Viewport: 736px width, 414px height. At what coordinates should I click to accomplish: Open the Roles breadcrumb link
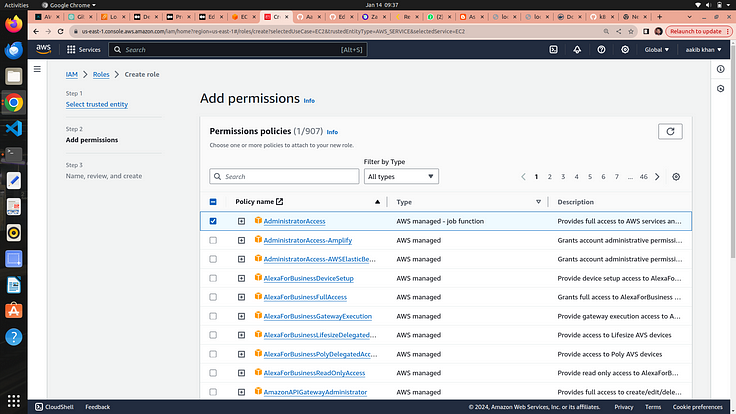click(x=101, y=74)
